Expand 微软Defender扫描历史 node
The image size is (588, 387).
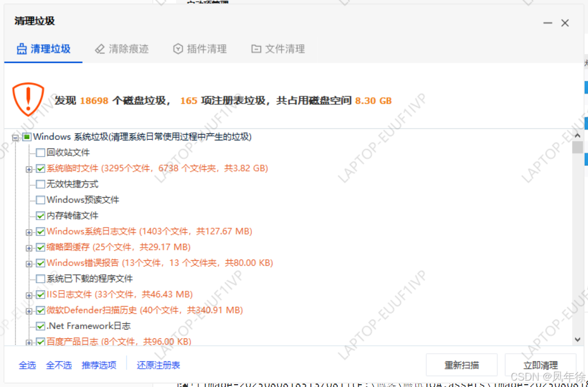[29, 311]
